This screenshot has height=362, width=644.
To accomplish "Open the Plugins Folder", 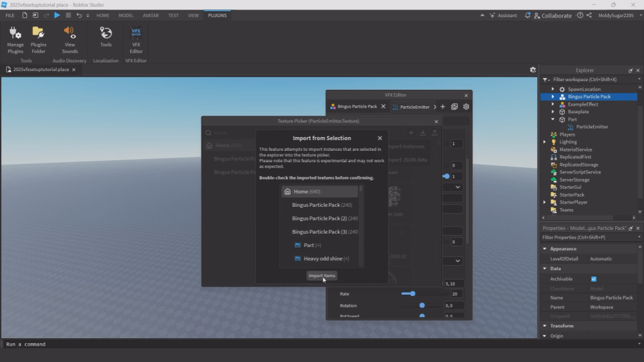I will tap(38, 40).
